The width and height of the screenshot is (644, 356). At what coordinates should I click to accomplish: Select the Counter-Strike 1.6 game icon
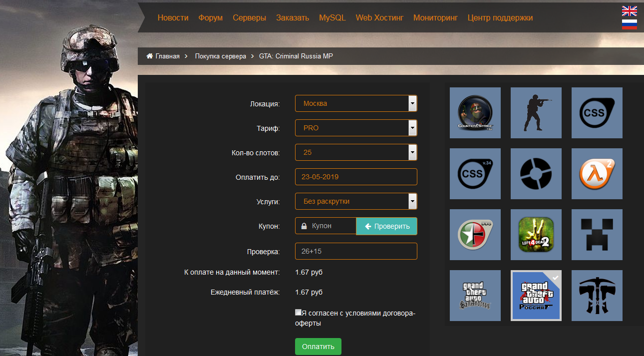pos(475,113)
